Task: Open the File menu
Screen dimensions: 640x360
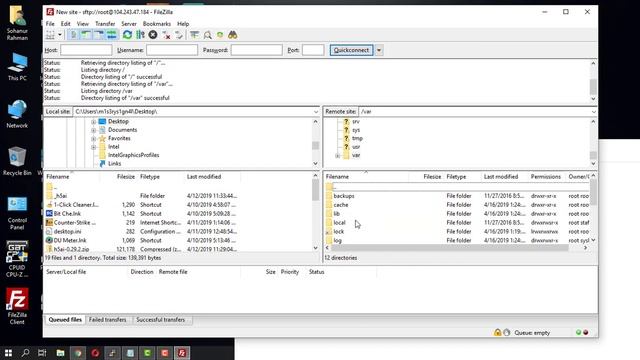Action: pyautogui.click(x=50, y=24)
